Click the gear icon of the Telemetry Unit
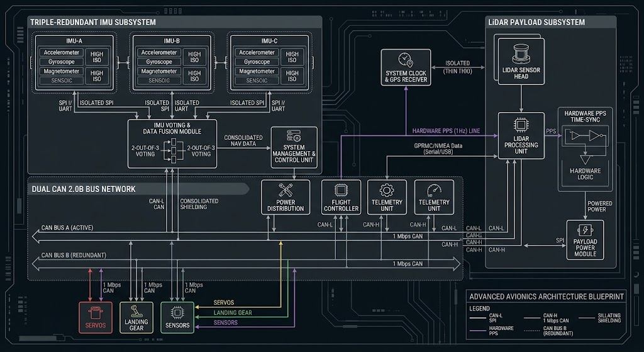 click(x=387, y=190)
